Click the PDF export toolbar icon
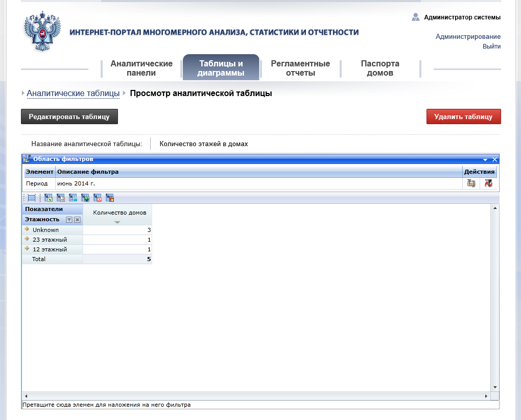 point(98,198)
